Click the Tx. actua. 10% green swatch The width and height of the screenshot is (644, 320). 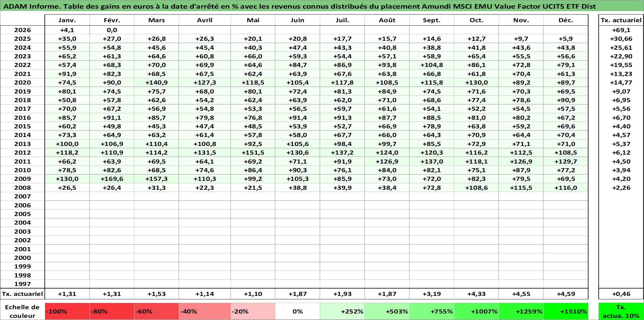[x=621, y=311]
